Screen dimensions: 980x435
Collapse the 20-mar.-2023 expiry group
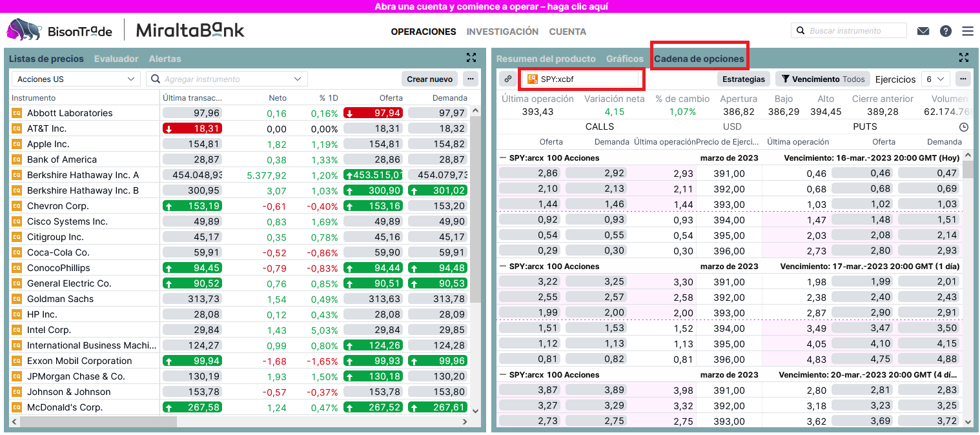(x=503, y=375)
